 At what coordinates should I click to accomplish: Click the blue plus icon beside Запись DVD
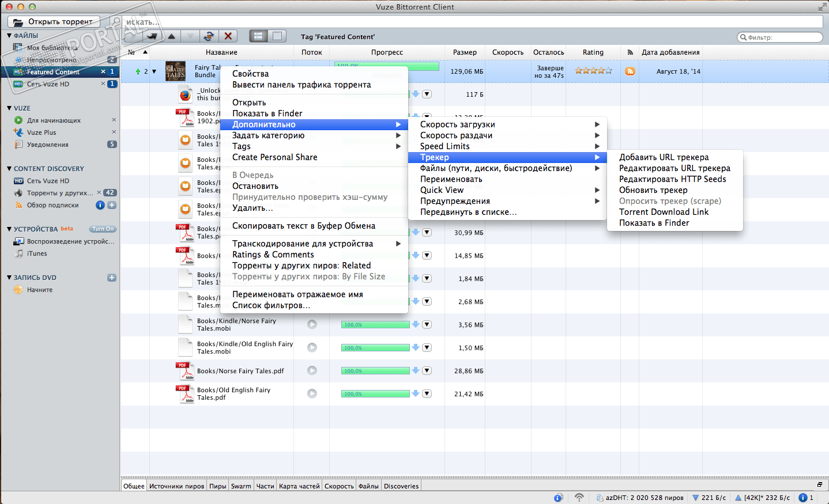click(x=112, y=278)
